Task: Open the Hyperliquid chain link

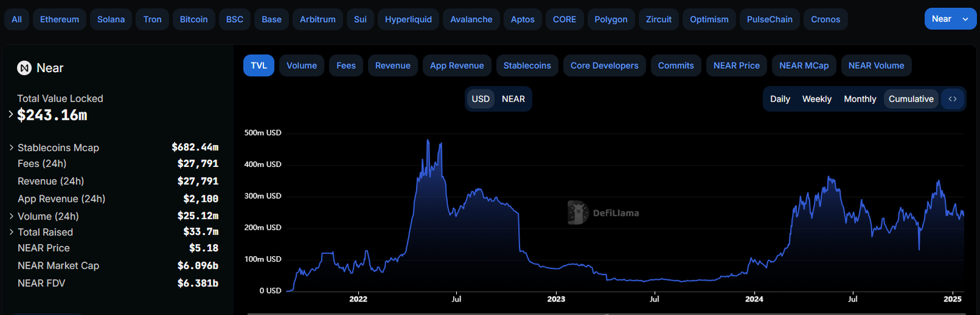Action: [x=408, y=19]
